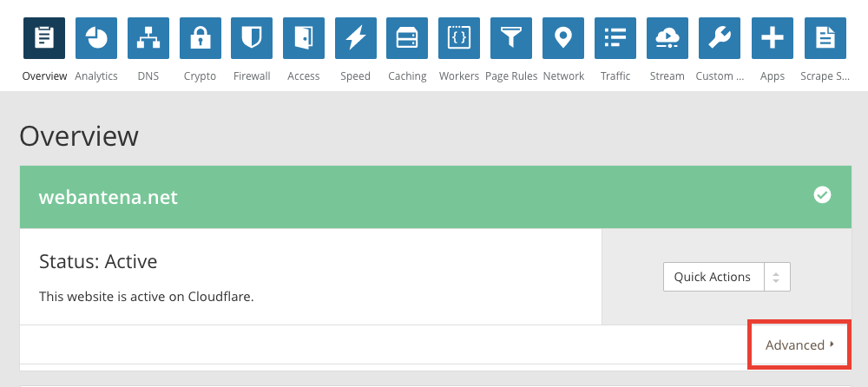Open the Access door icon

click(304, 38)
